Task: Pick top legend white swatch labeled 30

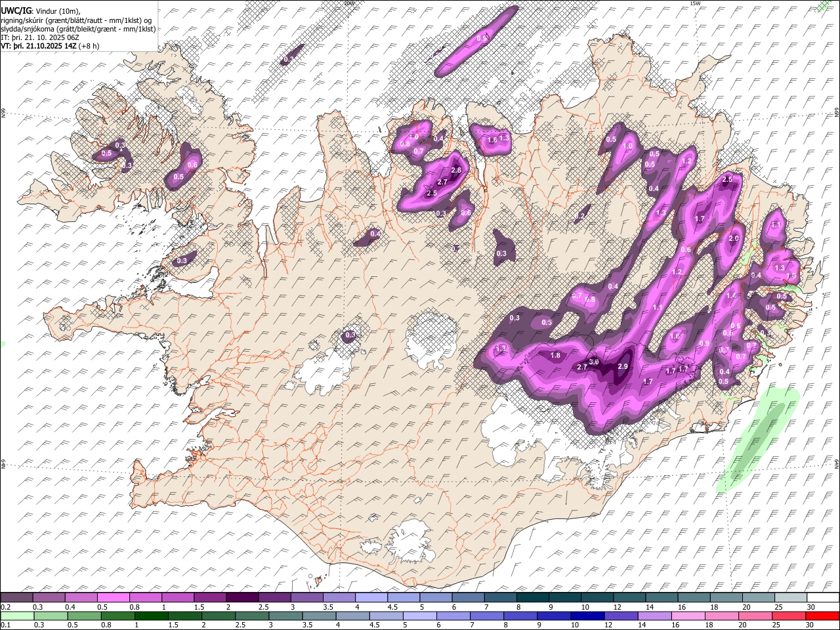Action: click(823, 598)
